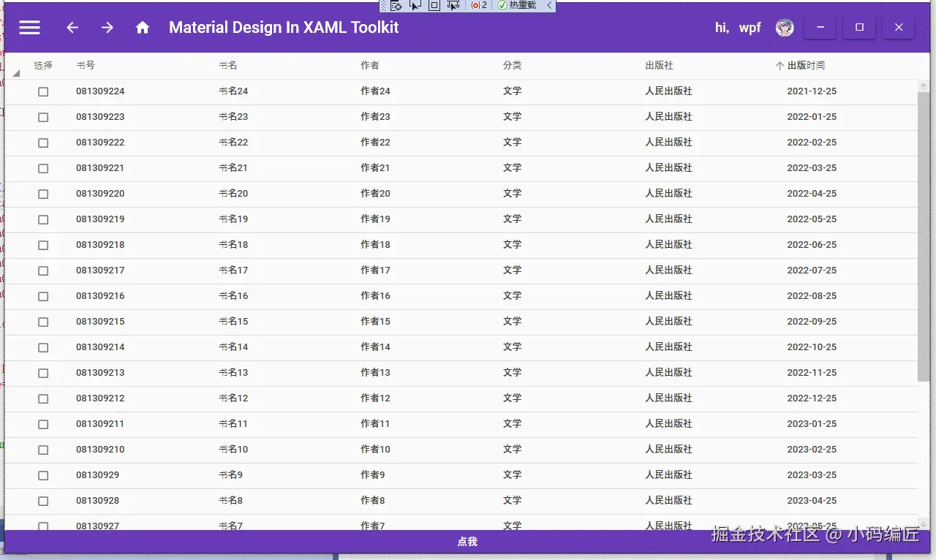The height and width of the screenshot is (560, 936).
Task: Click the date 2023-01-25
Action: pyautogui.click(x=812, y=424)
